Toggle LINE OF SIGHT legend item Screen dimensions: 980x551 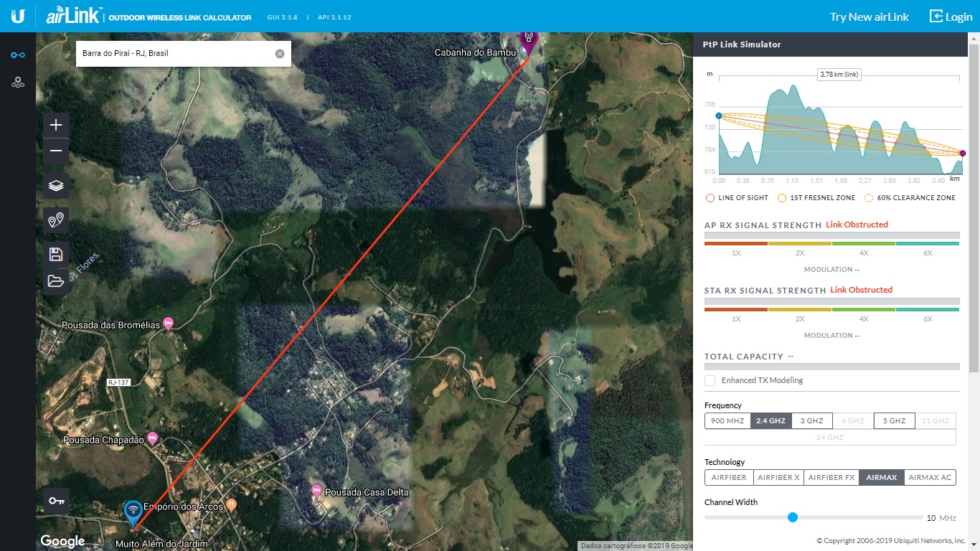point(737,198)
